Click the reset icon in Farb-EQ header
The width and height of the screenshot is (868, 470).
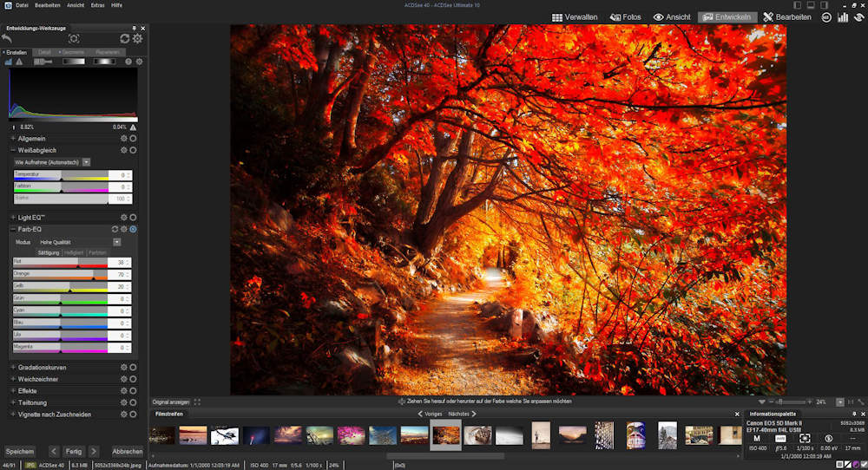(x=115, y=229)
